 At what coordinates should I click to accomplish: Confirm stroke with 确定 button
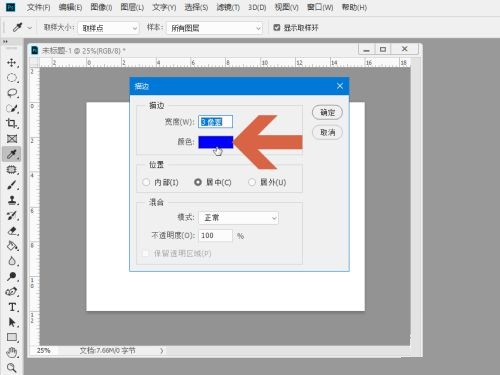click(x=327, y=112)
